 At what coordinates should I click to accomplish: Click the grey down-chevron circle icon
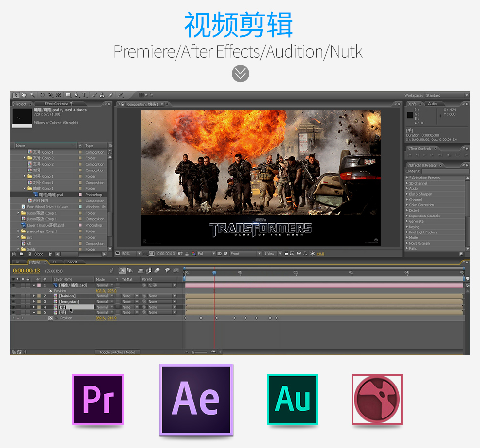(x=240, y=74)
